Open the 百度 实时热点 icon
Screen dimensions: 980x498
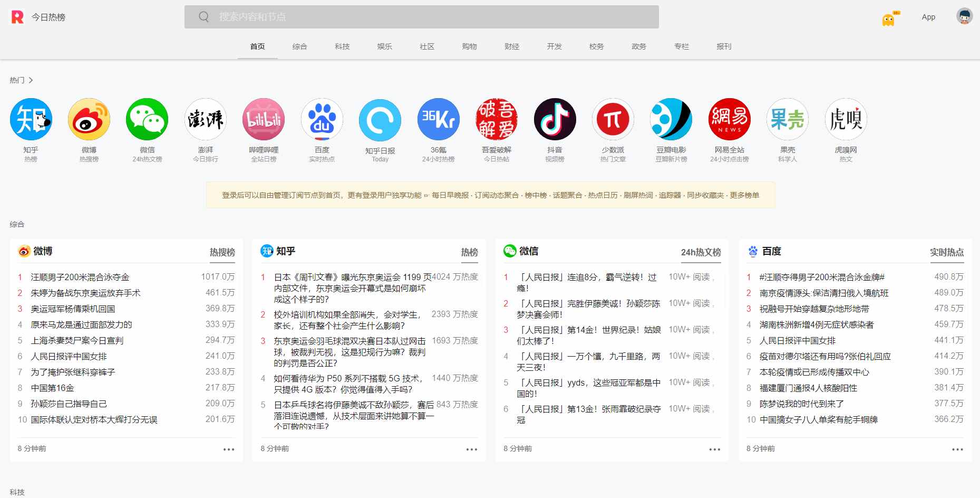click(322, 119)
